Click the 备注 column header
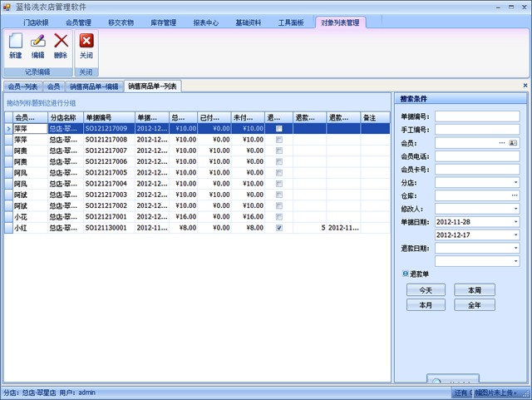The image size is (532, 400). pos(375,117)
